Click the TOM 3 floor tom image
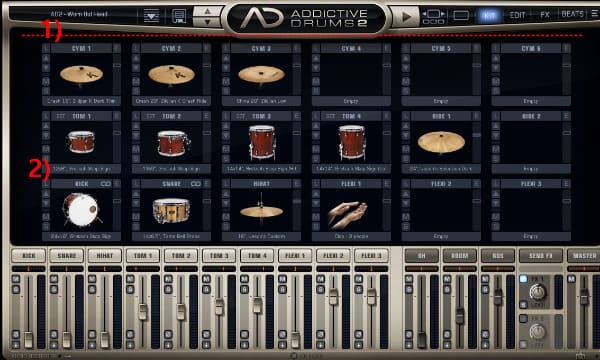This screenshot has height=360, width=600. (262, 142)
